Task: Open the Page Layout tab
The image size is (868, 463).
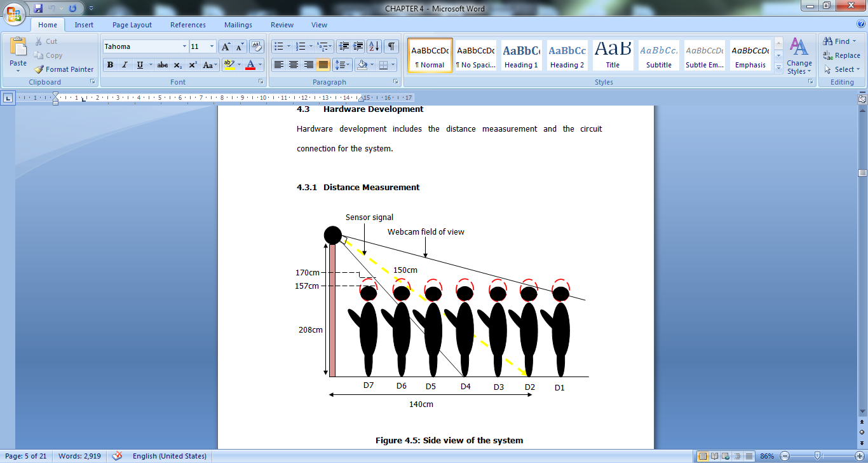Action: [x=132, y=25]
